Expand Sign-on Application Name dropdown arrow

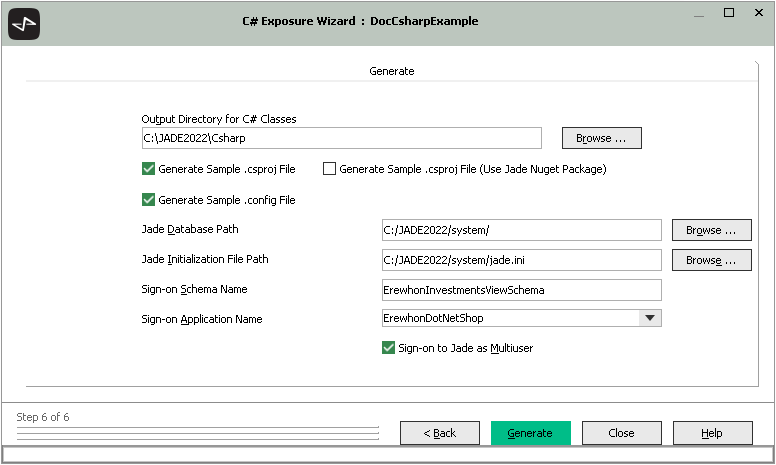(x=650, y=318)
